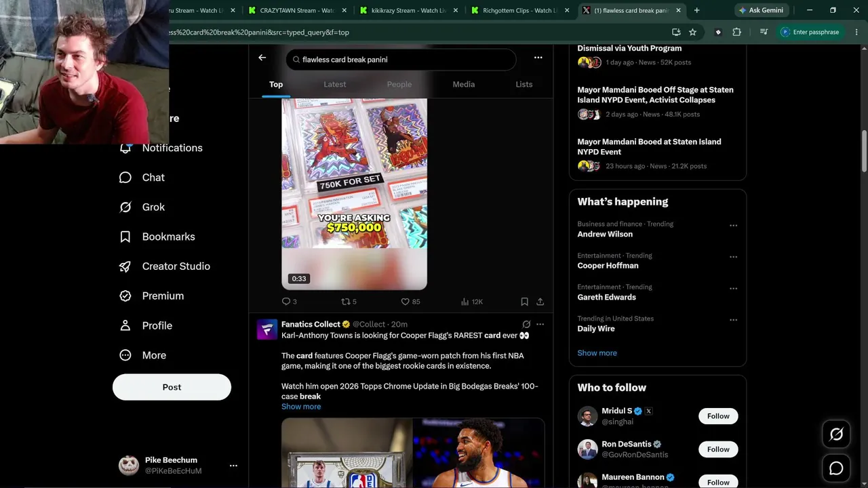Open the Chat icon in sidebar
Viewport: 868px width, 488px height.
click(x=125, y=178)
